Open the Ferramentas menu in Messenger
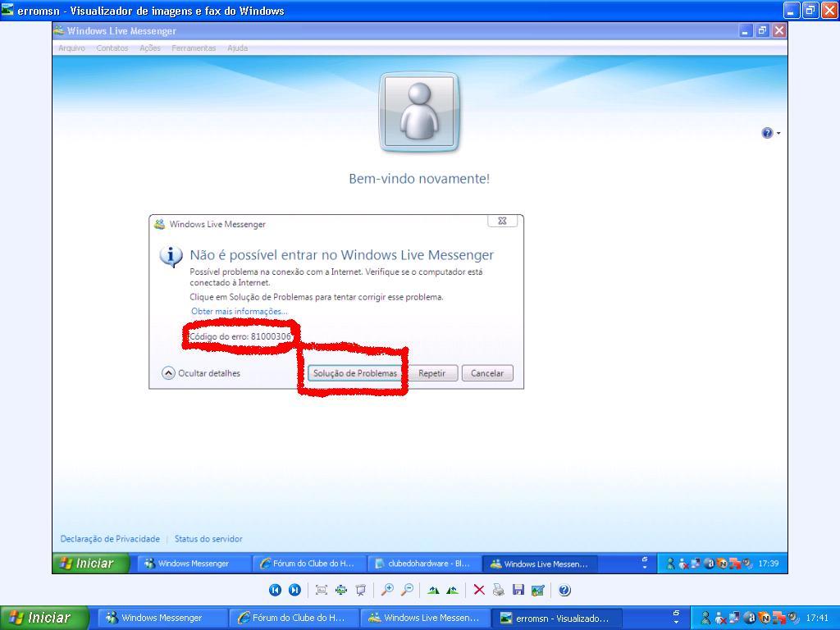The height and width of the screenshot is (630, 840). (x=194, y=48)
